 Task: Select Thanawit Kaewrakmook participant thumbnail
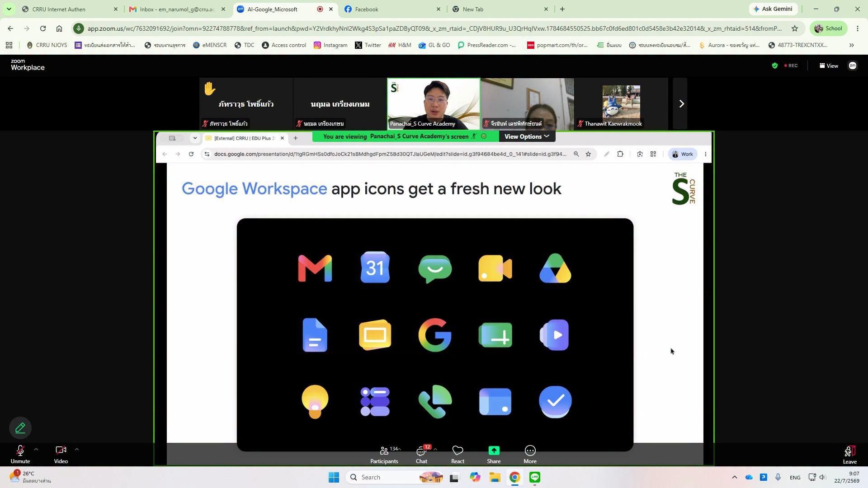coord(621,103)
